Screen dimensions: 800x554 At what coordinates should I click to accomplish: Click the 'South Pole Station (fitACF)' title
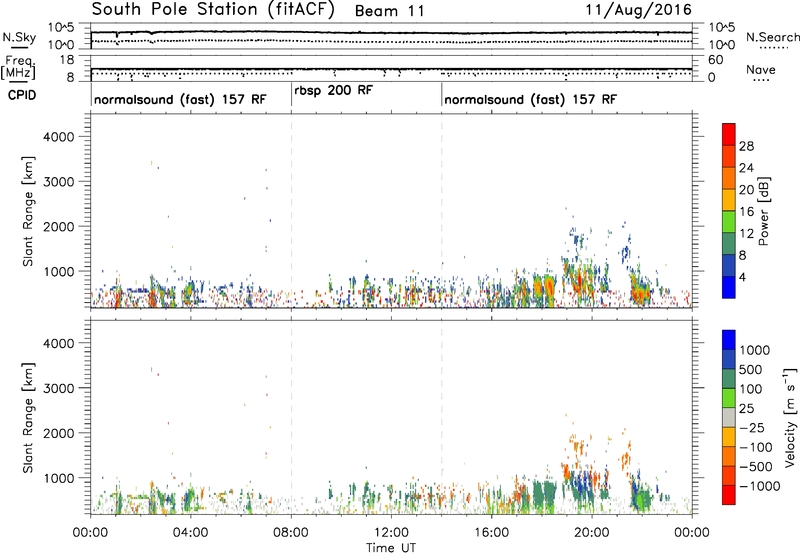213,10
